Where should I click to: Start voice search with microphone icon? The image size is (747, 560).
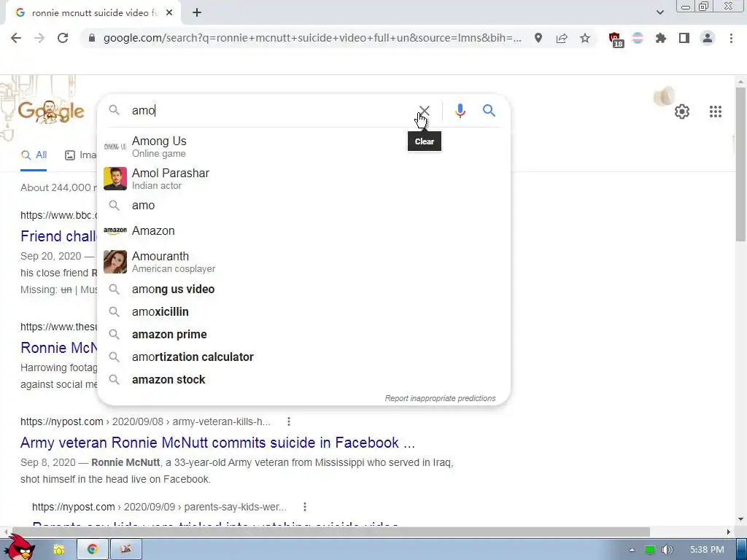(460, 111)
